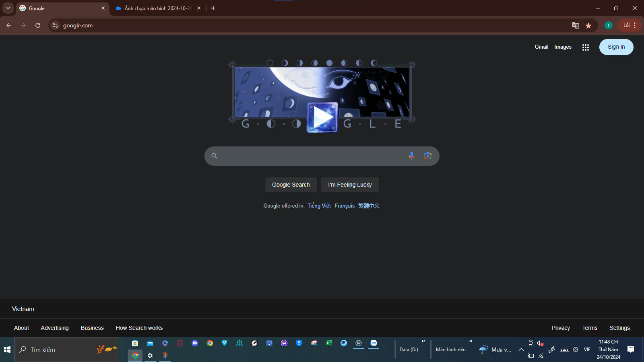
Task: Open Zalo from taskbar
Action: point(374,343)
